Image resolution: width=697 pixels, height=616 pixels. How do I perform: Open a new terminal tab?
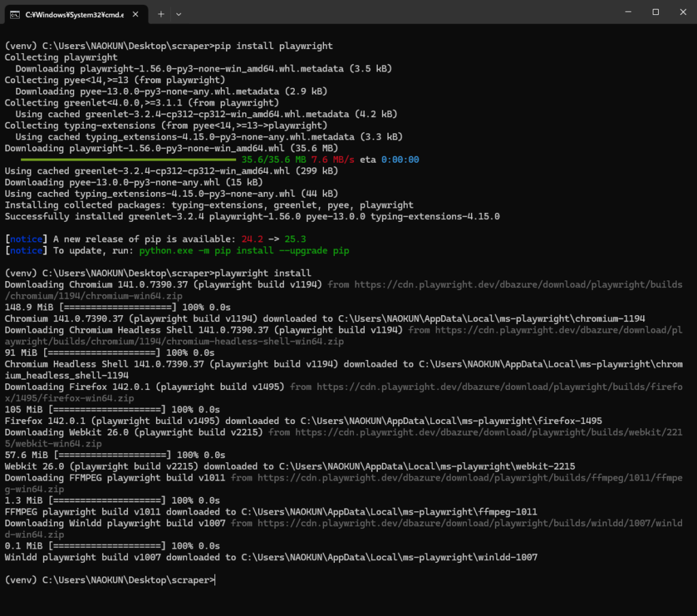[x=161, y=14]
